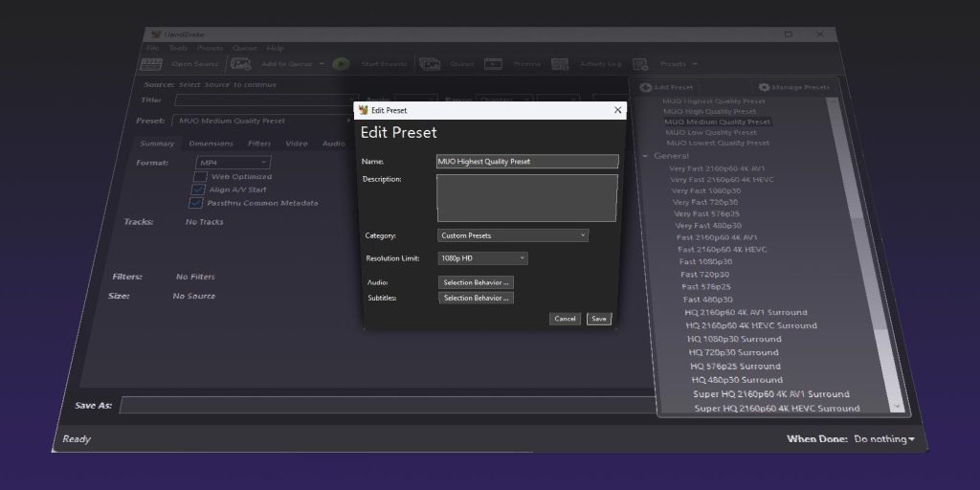Click Cancel in Edit Preset dialog
The width and height of the screenshot is (980, 490).
(565, 319)
